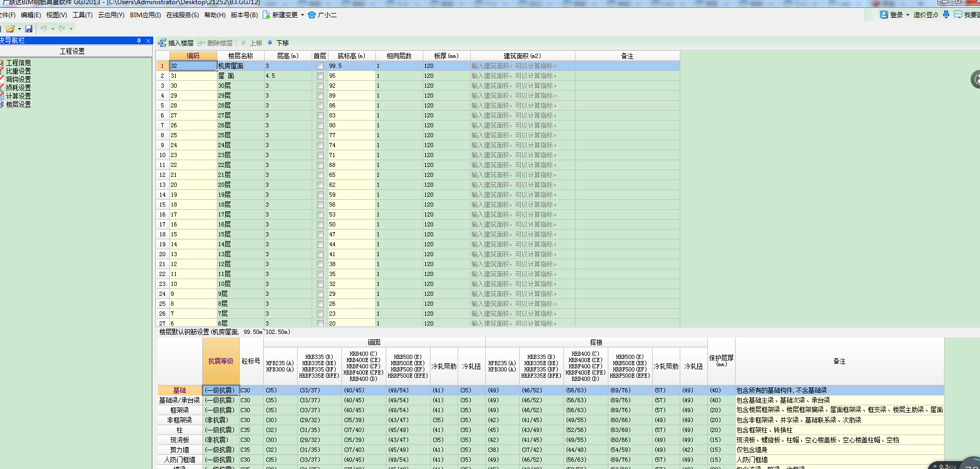
Task: Click the redo arrow icon
Action: point(62,29)
